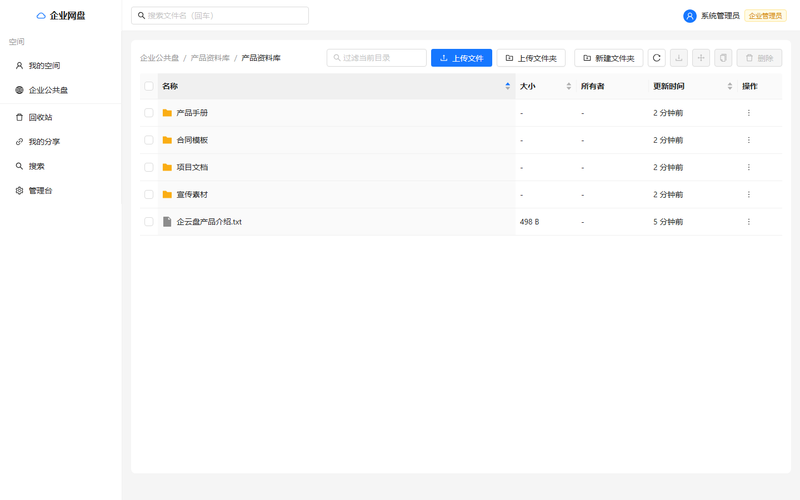Open more actions for 合同模板
The image size is (800, 500).
tap(748, 140)
